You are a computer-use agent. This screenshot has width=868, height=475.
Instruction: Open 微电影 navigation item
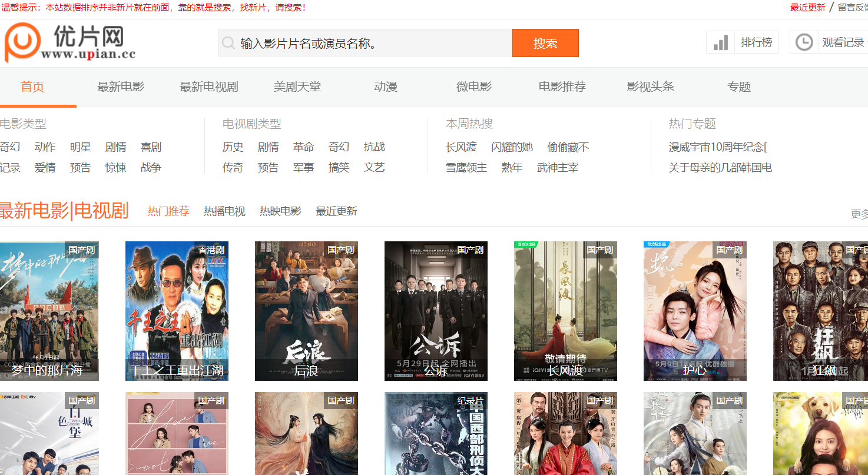pos(474,87)
